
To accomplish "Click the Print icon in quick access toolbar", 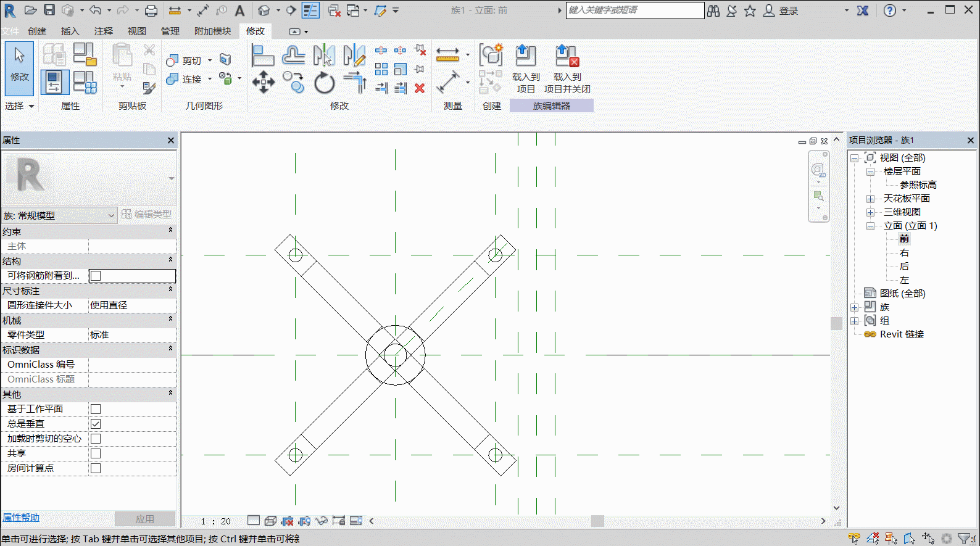I will pyautogui.click(x=151, y=10).
